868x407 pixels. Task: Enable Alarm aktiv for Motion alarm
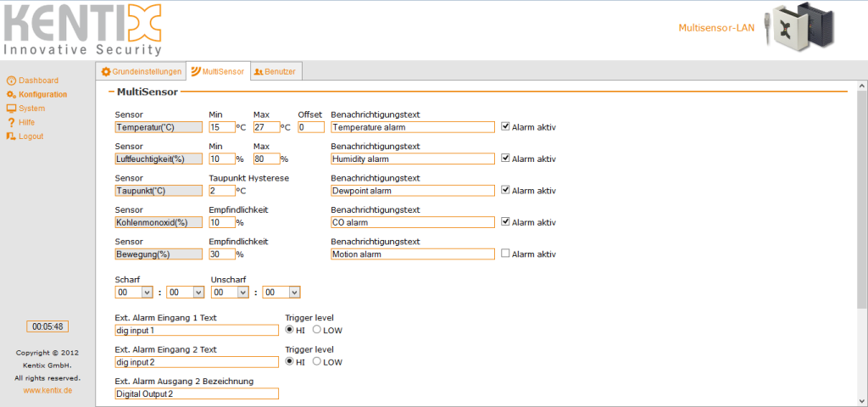pos(506,254)
